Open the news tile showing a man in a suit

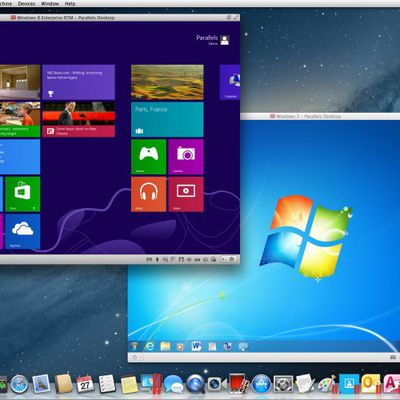(x=79, y=119)
